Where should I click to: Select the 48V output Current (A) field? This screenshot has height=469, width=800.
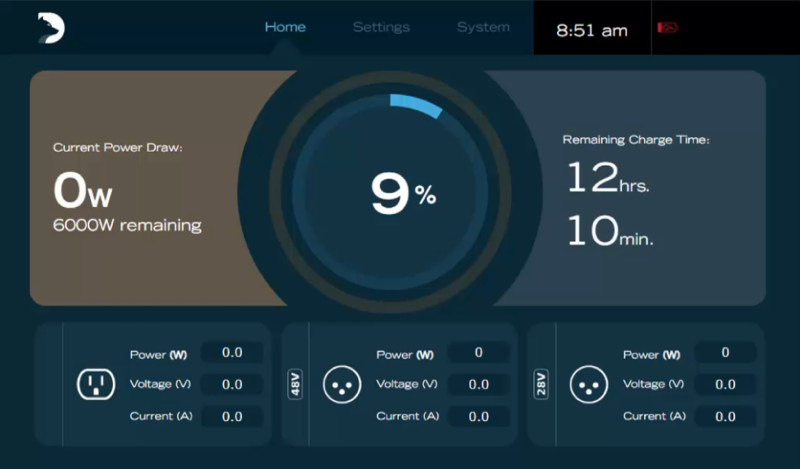click(478, 416)
